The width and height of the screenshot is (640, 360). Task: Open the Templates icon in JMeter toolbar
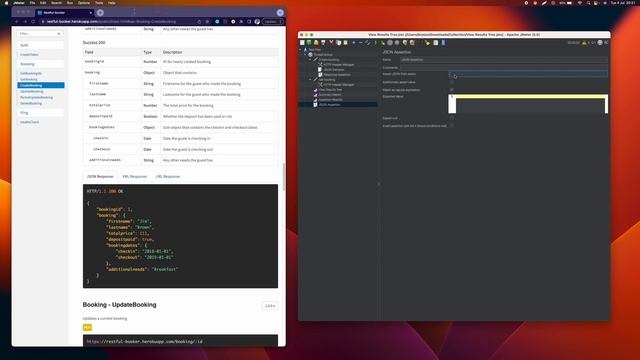(x=309, y=42)
